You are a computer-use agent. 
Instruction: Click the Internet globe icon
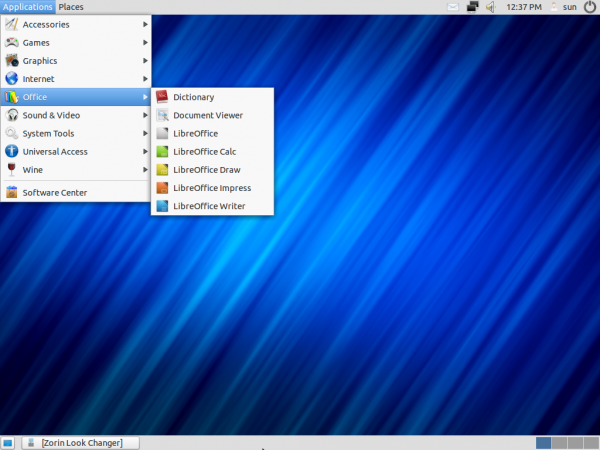(11, 78)
